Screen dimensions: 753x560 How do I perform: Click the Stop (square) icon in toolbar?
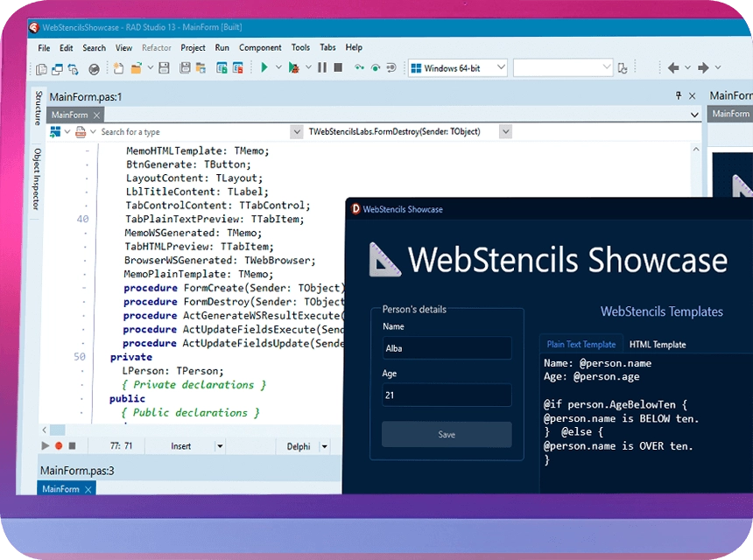338,67
